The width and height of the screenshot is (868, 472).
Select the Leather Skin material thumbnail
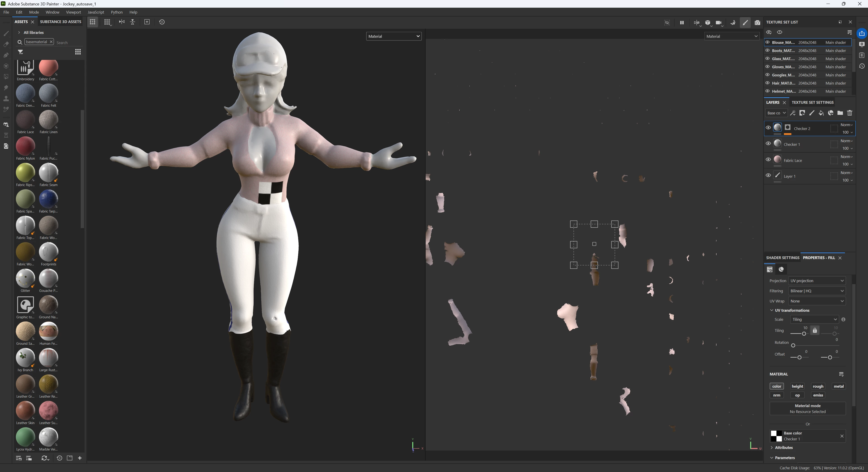(x=25, y=411)
